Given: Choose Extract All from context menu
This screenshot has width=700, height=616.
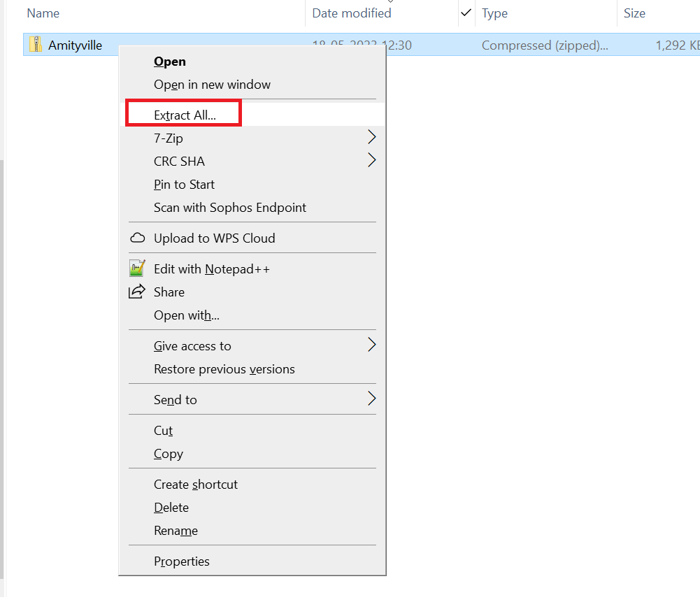Looking at the screenshot, I should pyautogui.click(x=185, y=115).
